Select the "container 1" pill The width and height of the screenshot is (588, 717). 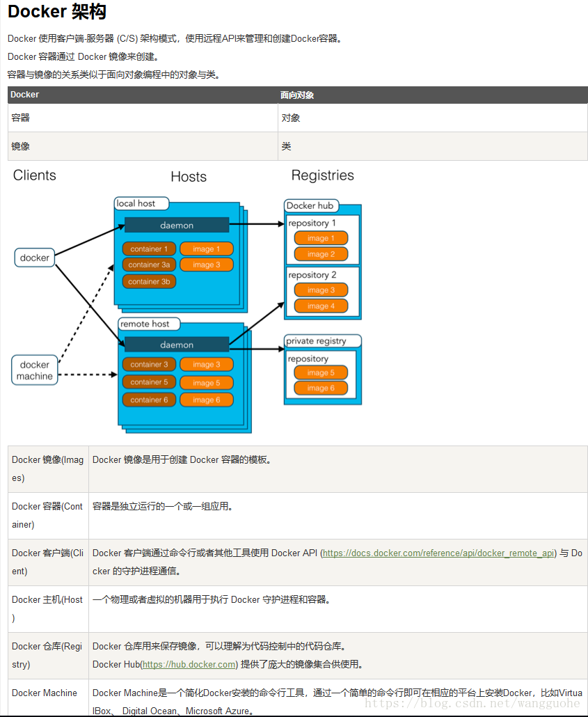pyautogui.click(x=149, y=249)
